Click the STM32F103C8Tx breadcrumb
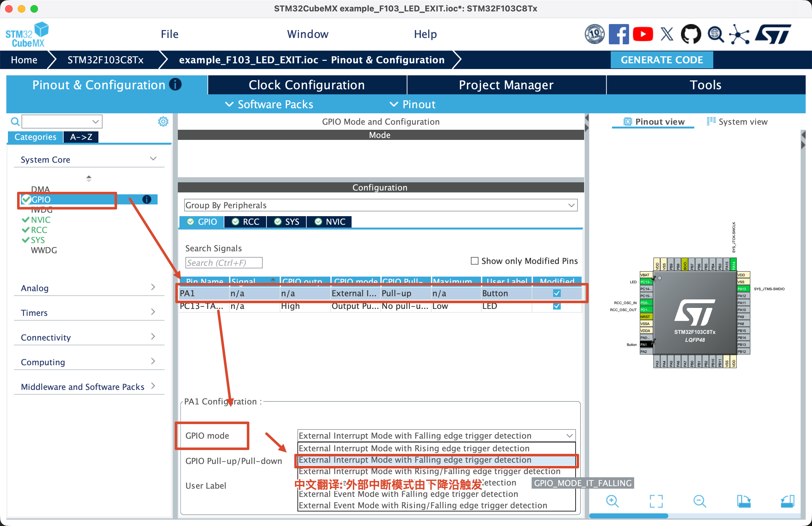The height and width of the screenshot is (526, 812). tap(105, 60)
